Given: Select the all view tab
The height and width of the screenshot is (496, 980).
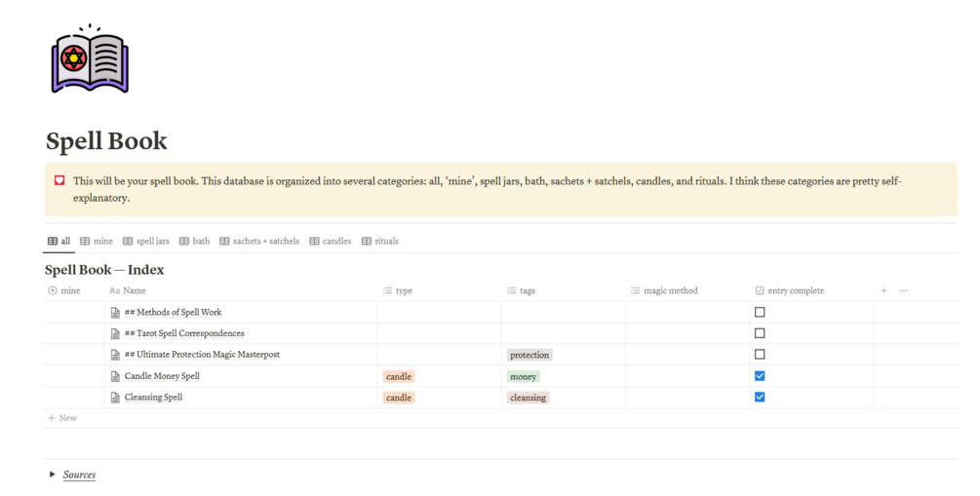Looking at the screenshot, I should (x=59, y=241).
